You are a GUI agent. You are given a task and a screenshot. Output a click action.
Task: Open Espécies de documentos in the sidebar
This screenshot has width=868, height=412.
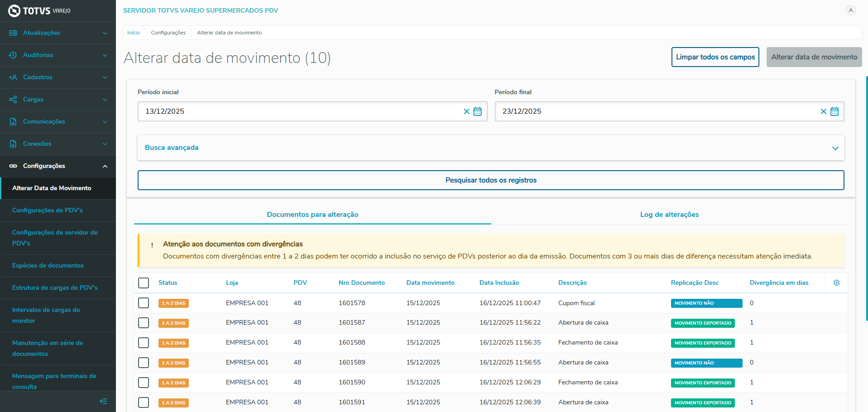(x=48, y=265)
